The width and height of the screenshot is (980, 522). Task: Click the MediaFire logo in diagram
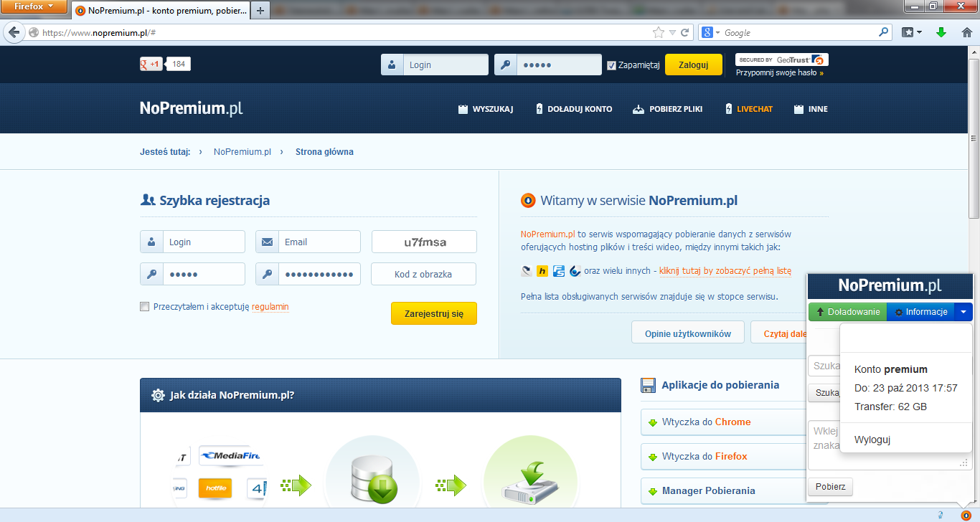click(x=230, y=455)
